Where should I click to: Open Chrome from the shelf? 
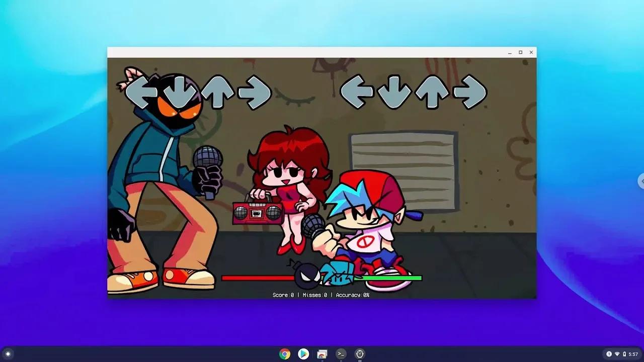(x=284, y=354)
